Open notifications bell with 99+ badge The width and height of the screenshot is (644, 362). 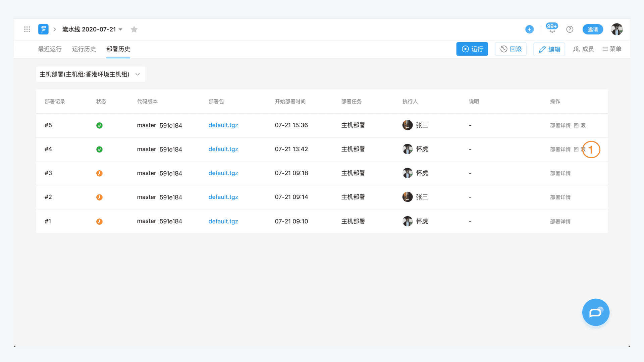[552, 29]
